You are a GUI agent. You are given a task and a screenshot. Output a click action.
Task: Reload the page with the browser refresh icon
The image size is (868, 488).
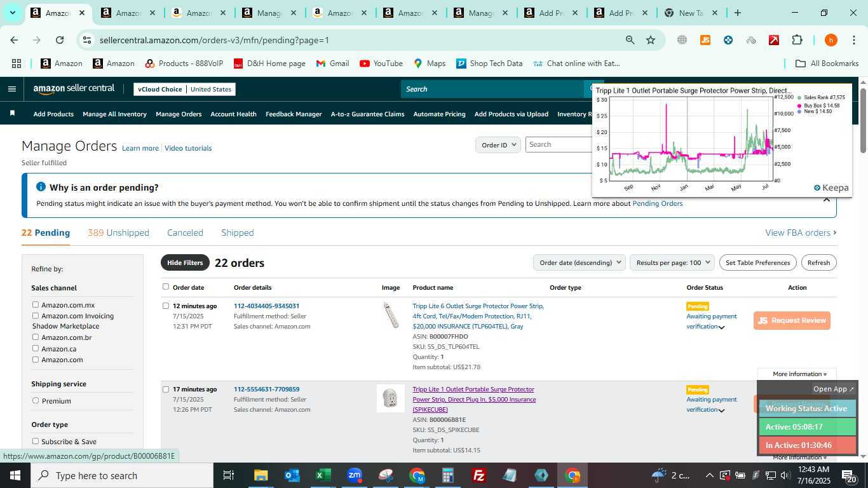coord(60,40)
